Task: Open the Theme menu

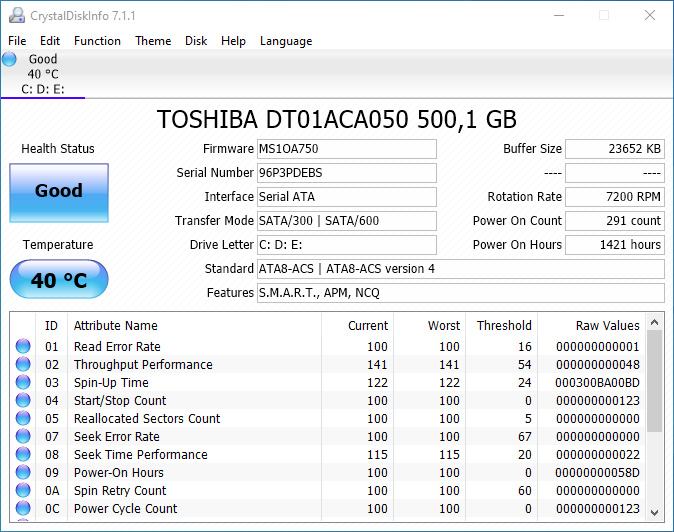Action: [153, 41]
